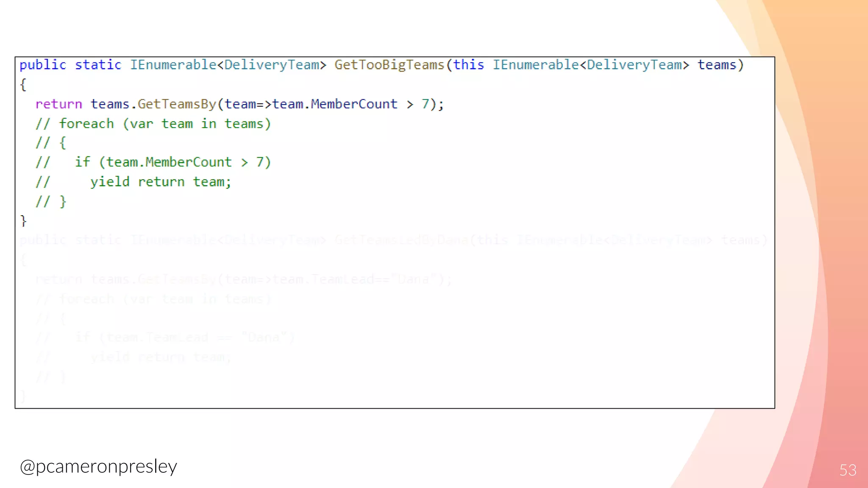Click the GetTeamsBy method call
The width and height of the screenshot is (868, 488).
coord(177,104)
